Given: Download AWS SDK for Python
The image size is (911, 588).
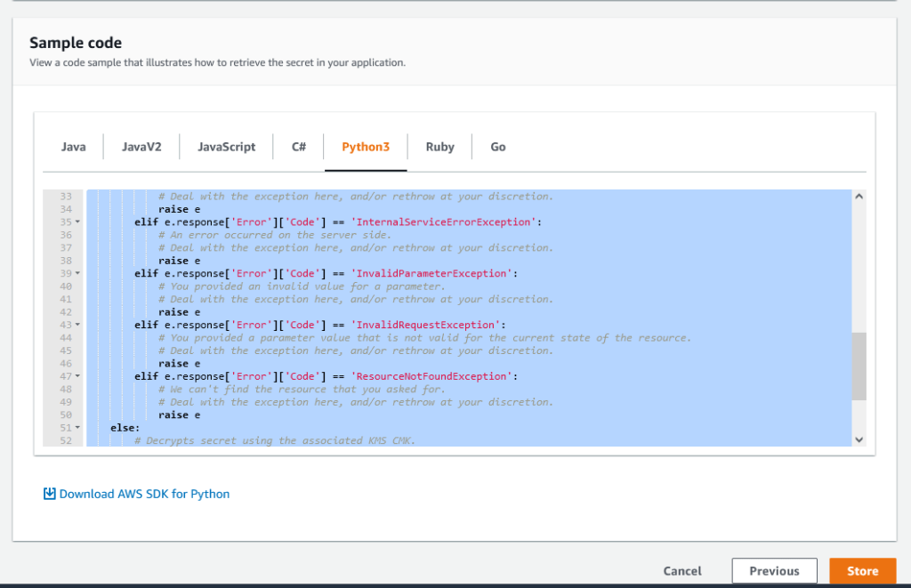Looking at the screenshot, I should pyautogui.click(x=145, y=493).
